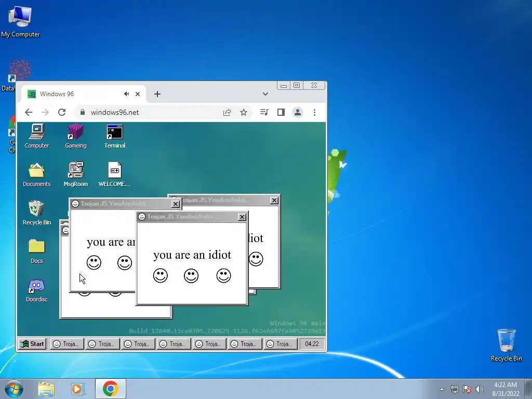Open the Windows 7 Recycle Bin
The width and height of the screenshot is (532, 399).
tap(506, 345)
